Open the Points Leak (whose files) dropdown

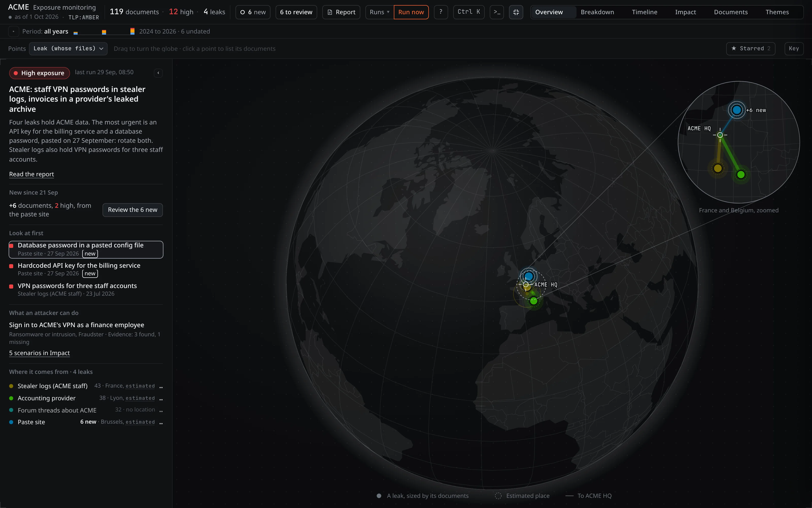tap(68, 49)
